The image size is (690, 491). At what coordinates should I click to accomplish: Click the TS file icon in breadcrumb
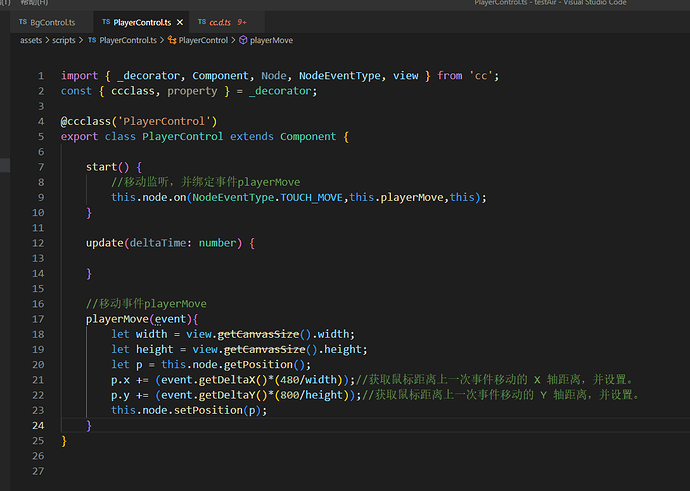[x=92, y=40]
